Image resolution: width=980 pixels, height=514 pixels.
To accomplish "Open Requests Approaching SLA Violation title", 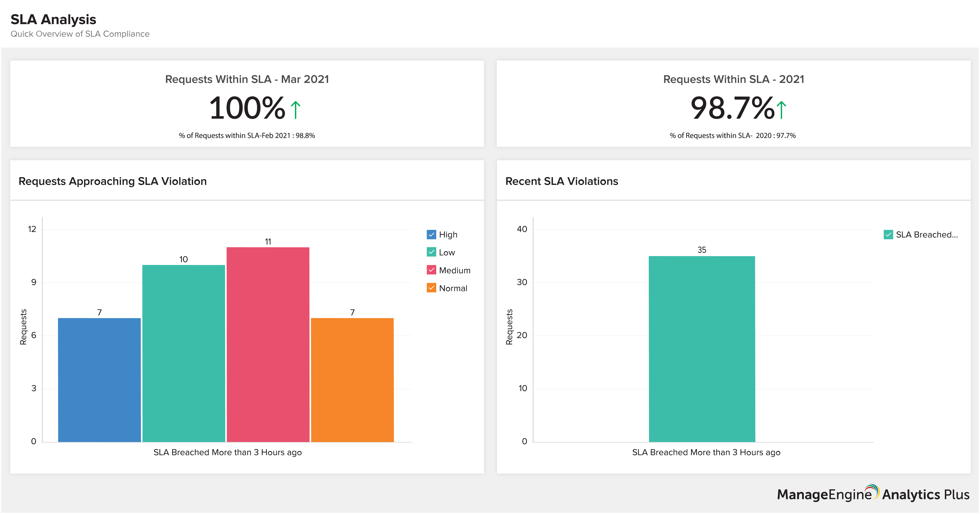I will [x=113, y=181].
